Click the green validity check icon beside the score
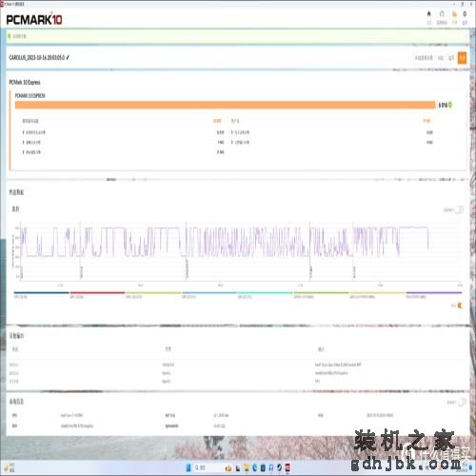Screen dimensions: 476x476 click(x=450, y=105)
